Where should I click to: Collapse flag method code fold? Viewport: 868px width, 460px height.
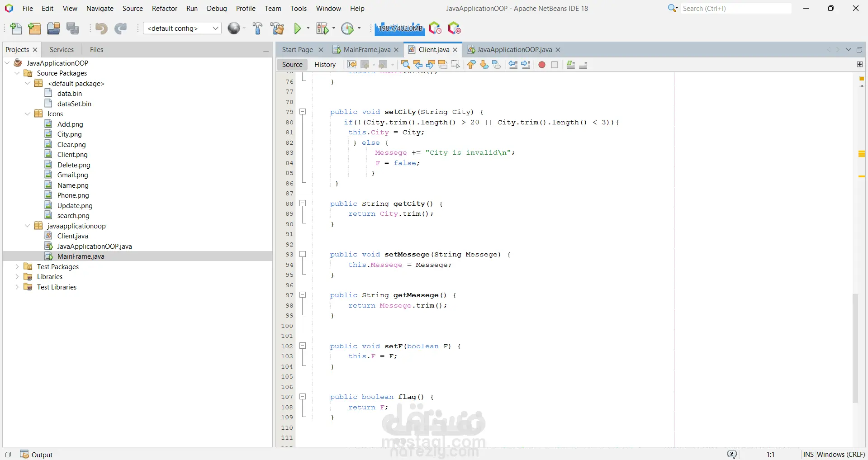[303, 397]
